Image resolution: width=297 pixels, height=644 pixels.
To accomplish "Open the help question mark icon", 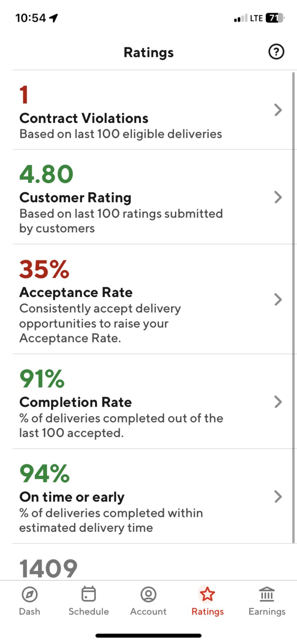I will pos(276,52).
